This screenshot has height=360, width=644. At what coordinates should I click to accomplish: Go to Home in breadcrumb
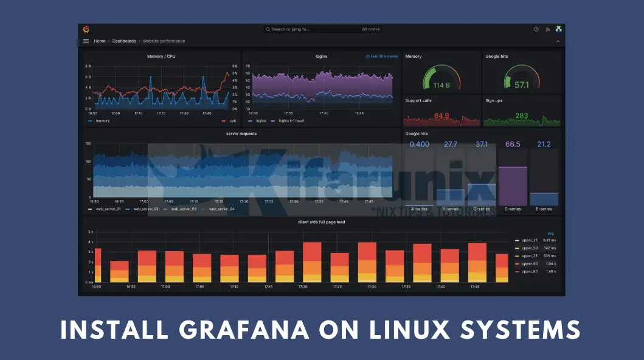(99, 41)
